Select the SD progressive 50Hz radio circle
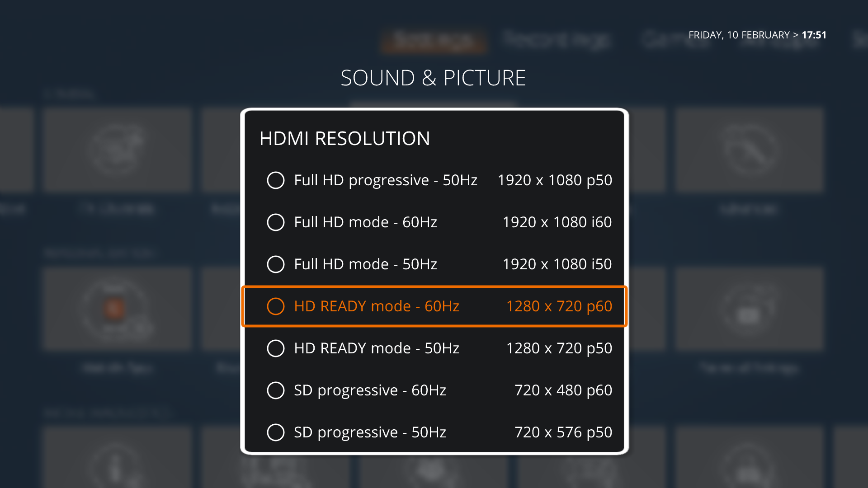This screenshot has height=488, width=868. tap(275, 432)
